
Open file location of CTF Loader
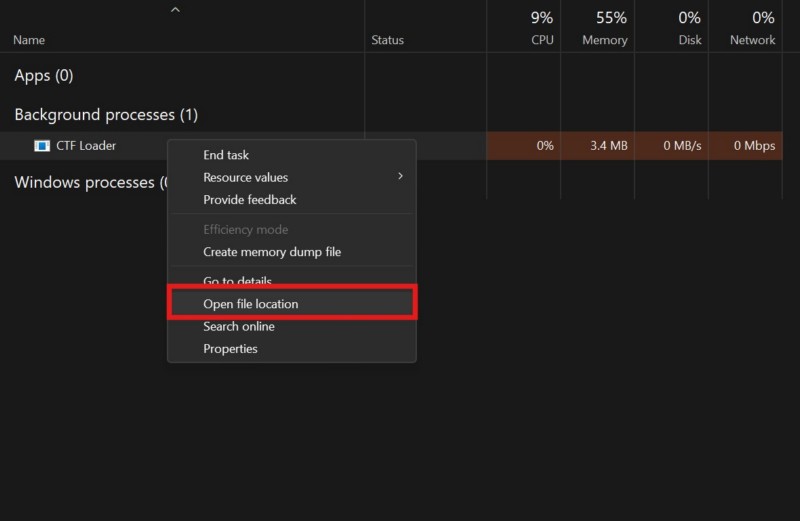click(x=251, y=304)
